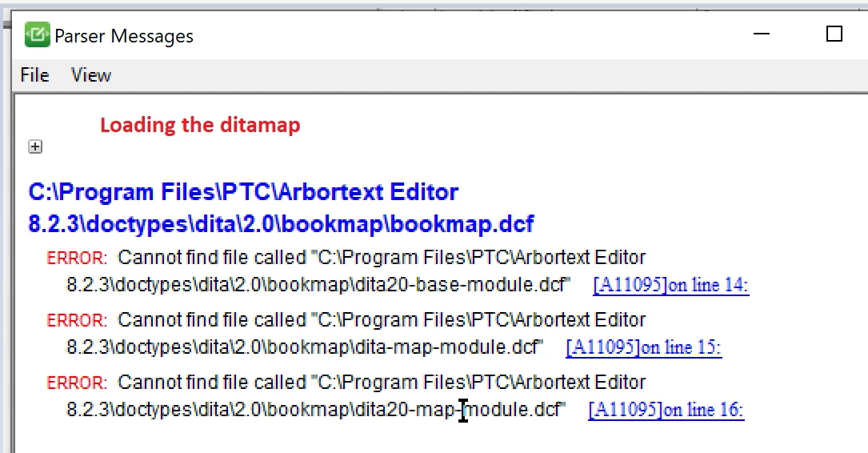Select the dita20-base-module.dcf error text

[346, 271]
